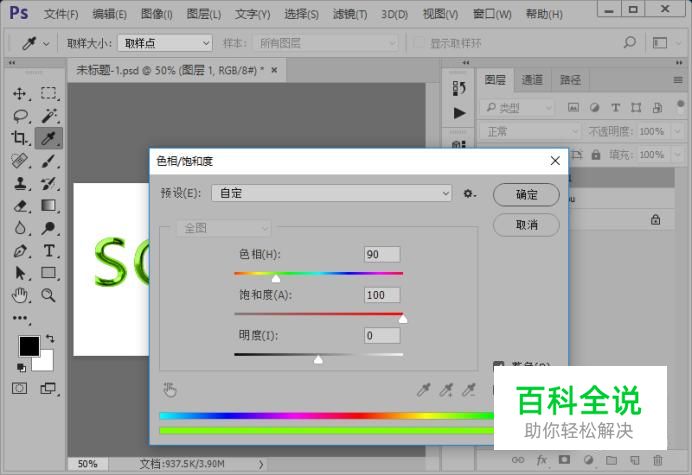Select the Horizontal Type tool
Image resolution: width=692 pixels, height=475 pixels.
49,251
